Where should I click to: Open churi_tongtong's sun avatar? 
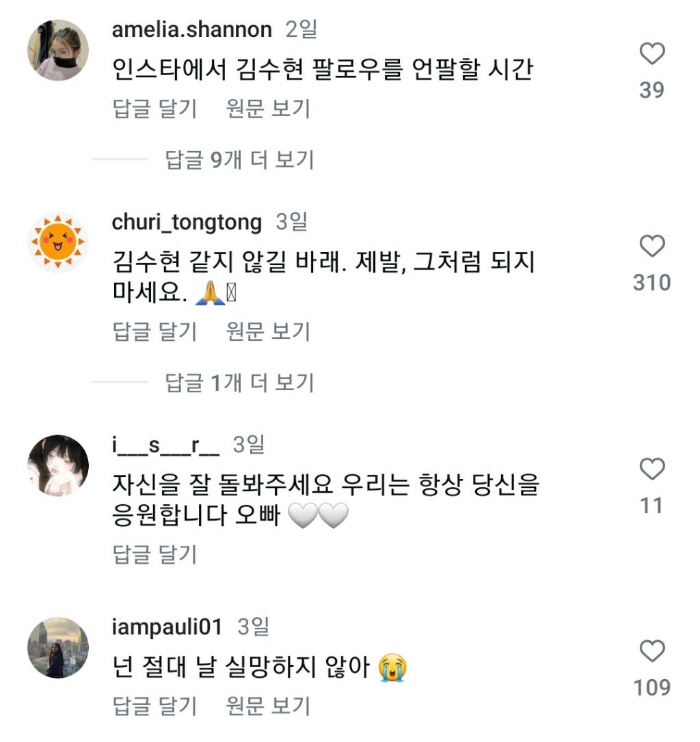click(58, 243)
